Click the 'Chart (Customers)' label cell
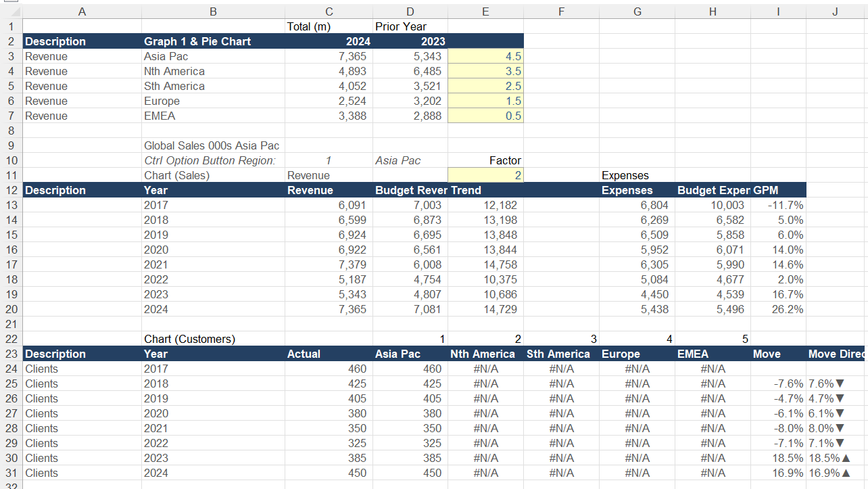The width and height of the screenshot is (868, 489). tap(213, 339)
